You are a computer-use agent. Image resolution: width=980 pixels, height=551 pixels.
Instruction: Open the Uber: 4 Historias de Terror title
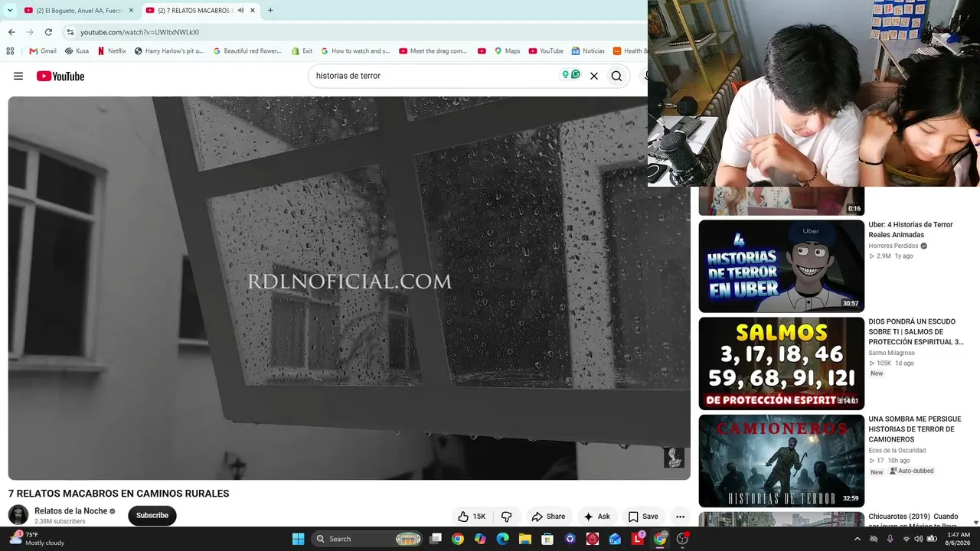(x=910, y=230)
